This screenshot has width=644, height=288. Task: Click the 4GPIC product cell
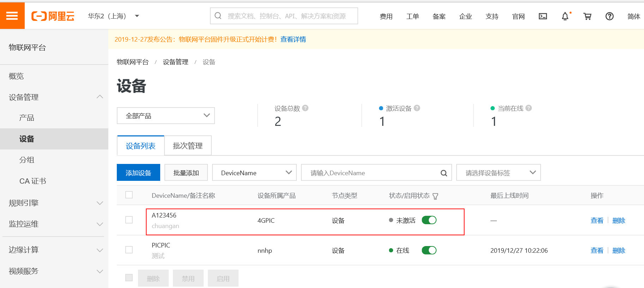click(266, 220)
